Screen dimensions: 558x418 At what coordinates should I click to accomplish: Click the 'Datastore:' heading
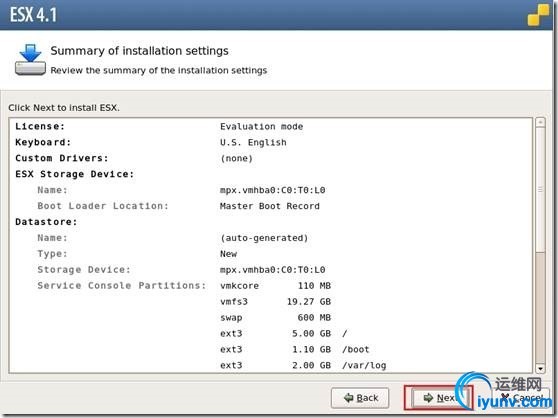point(46,222)
